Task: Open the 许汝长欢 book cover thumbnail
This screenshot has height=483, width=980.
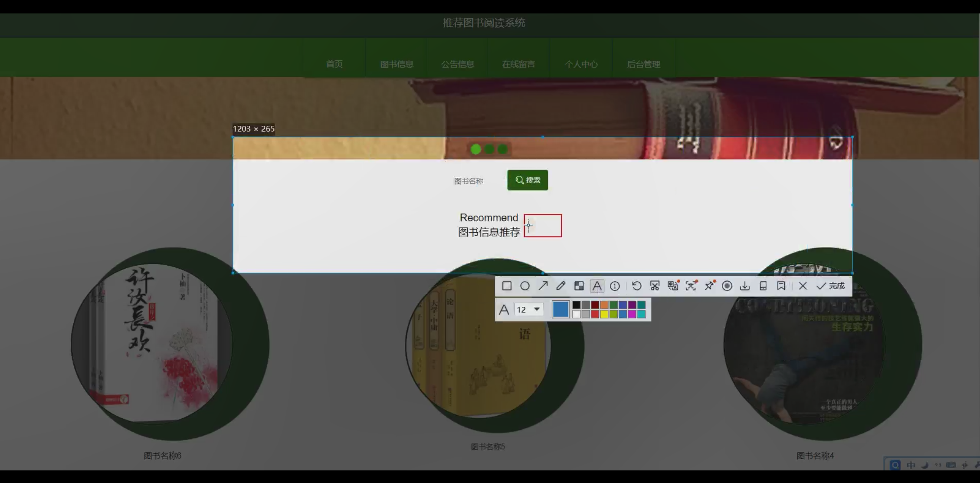Action: (x=152, y=343)
